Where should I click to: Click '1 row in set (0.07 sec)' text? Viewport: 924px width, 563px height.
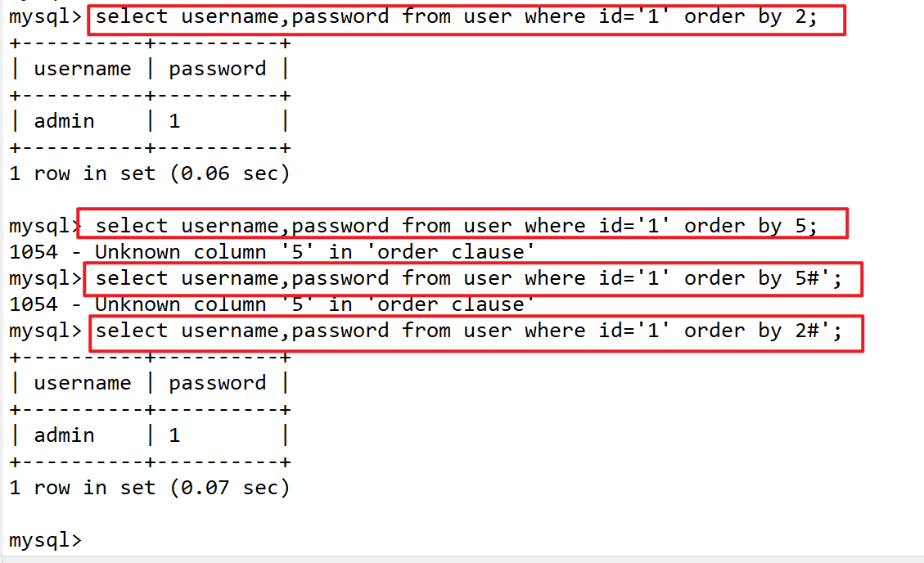[x=150, y=489]
